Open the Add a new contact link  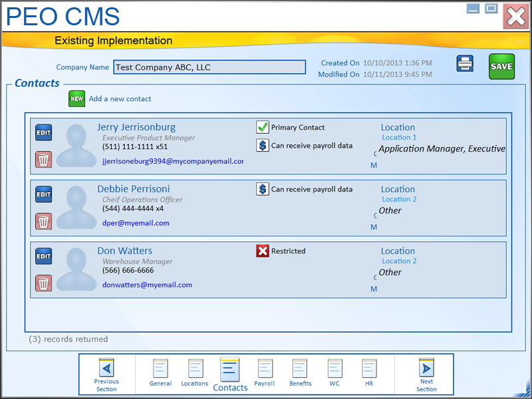tap(120, 98)
